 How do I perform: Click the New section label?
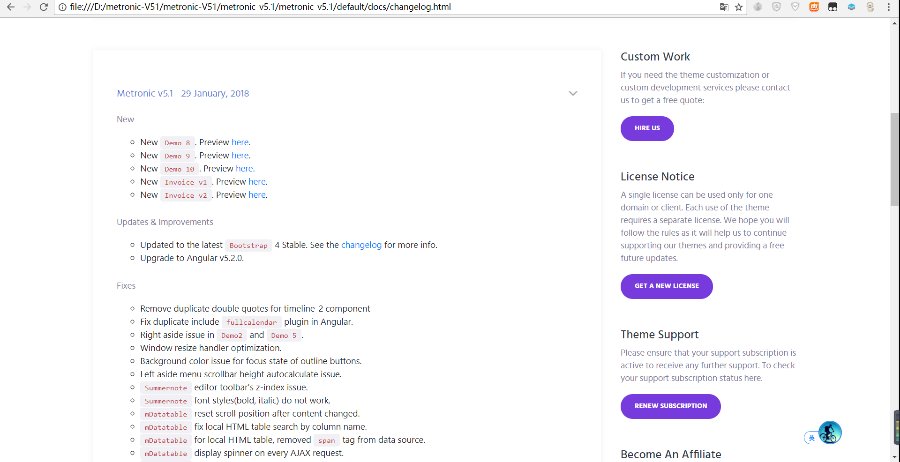125,119
